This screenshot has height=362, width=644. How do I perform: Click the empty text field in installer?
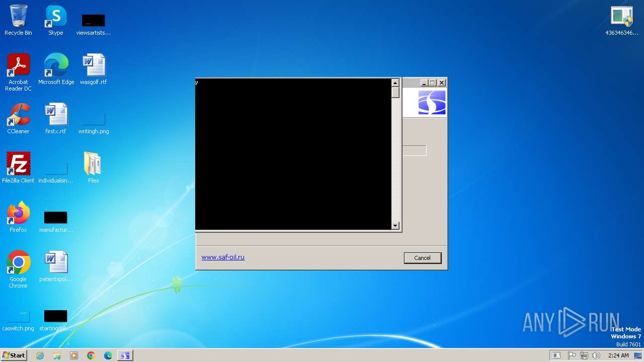pyautogui.click(x=414, y=150)
